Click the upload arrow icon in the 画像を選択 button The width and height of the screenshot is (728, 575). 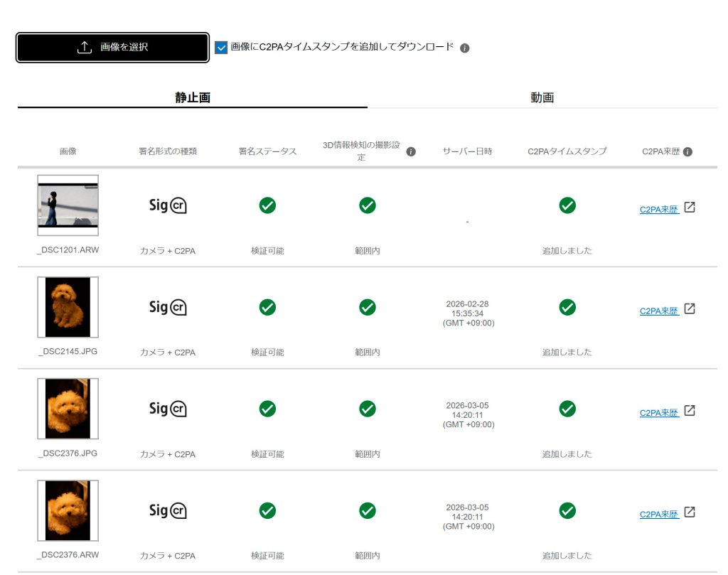(85, 47)
